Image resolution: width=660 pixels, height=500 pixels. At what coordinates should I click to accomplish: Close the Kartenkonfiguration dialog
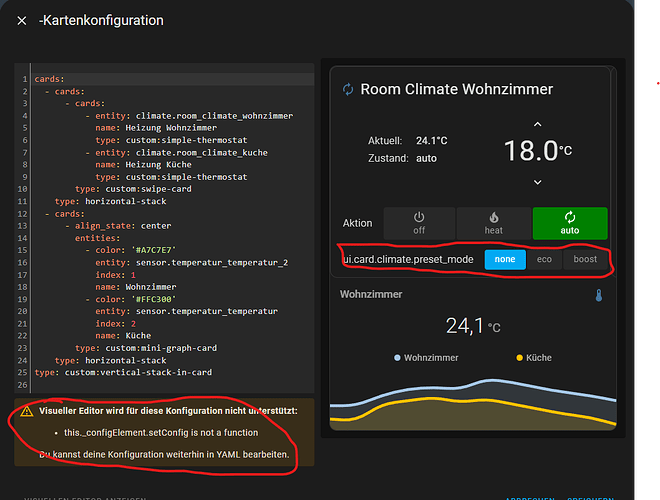point(22,20)
